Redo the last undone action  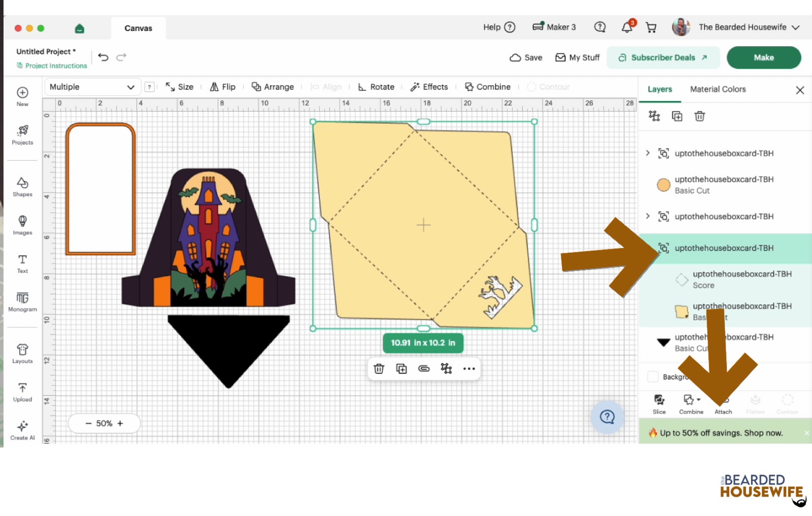point(121,57)
